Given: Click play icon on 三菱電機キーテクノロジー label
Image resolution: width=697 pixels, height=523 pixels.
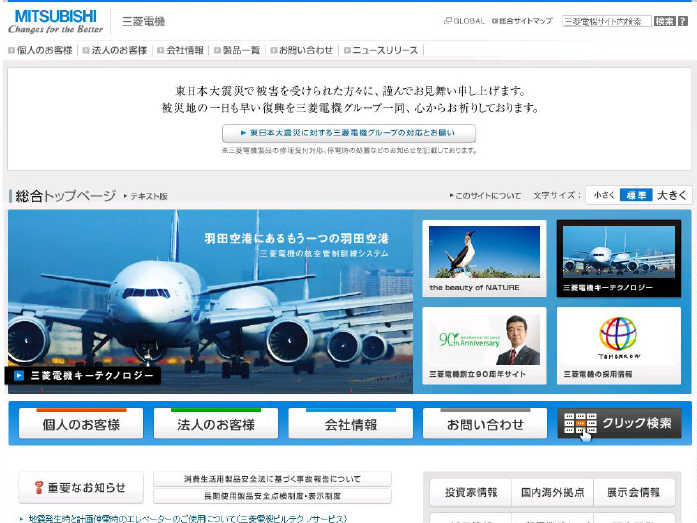Looking at the screenshot, I should [x=19, y=375].
